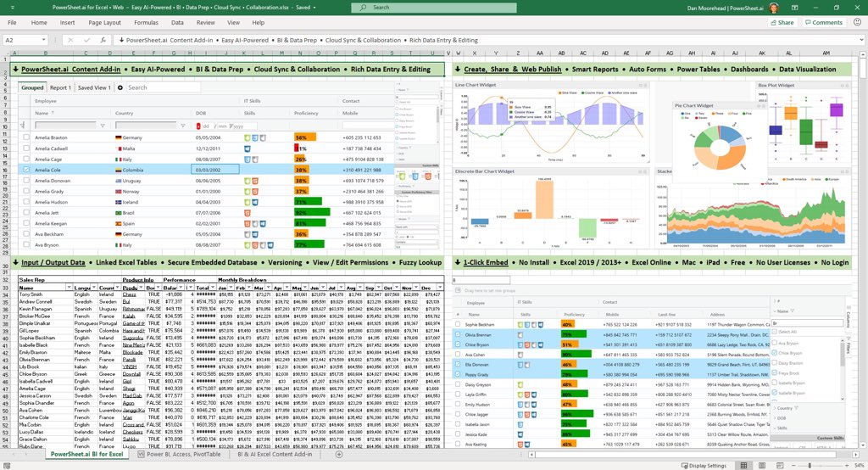Open the Jan column filter dropdown
The image size is (868, 470).
[x=231, y=288]
